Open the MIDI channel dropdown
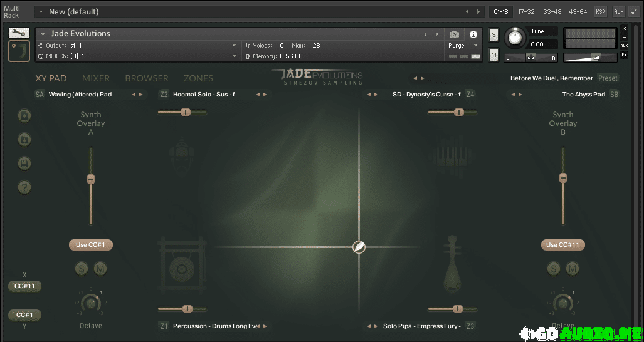This screenshot has height=342, width=644. pos(234,56)
